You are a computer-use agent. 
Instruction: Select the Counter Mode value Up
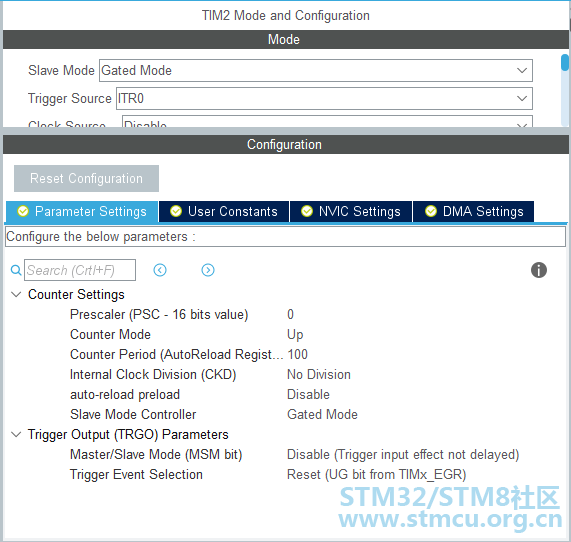[x=295, y=334]
